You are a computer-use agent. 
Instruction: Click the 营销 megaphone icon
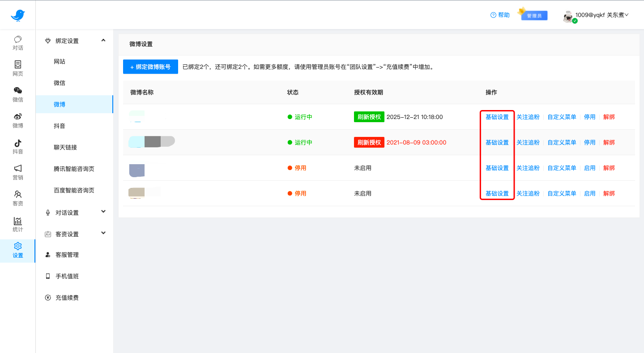pyautogui.click(x=17, y=172)
